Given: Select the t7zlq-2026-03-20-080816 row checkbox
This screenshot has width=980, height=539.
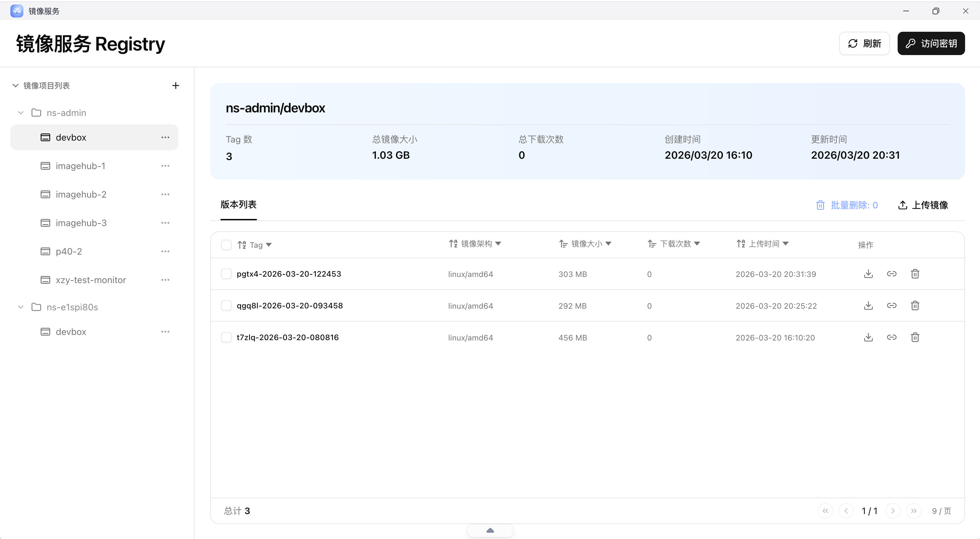Looking at the screenshot, I should [x=226, y=337].
